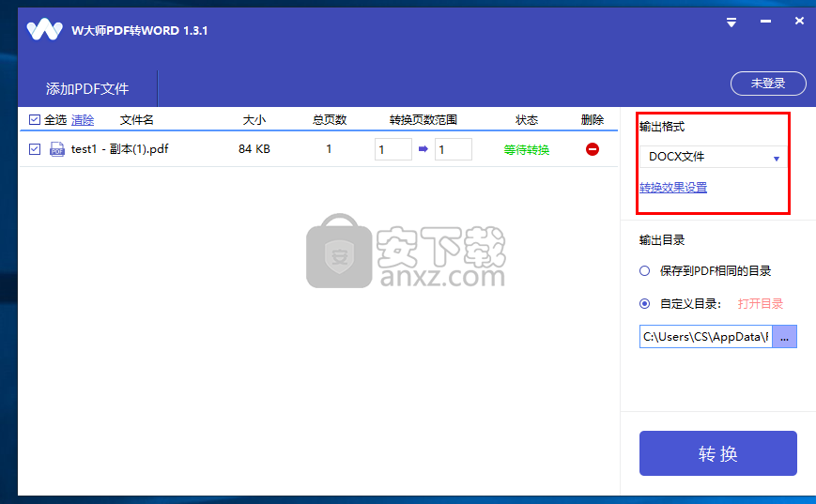Click the start page number field
The height and width of the screenshot is (504, 816).
point(393,149)
